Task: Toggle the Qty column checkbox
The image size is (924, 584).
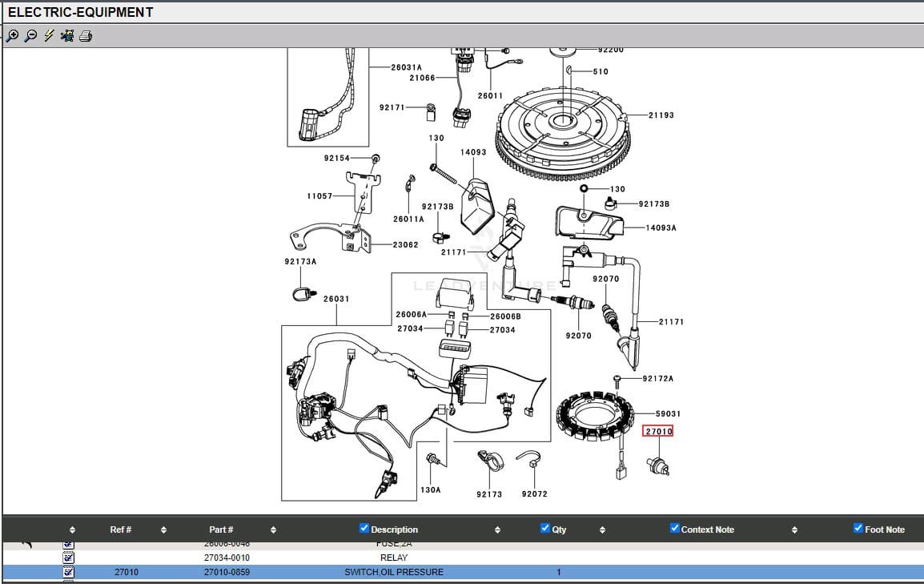Action: pos(545,528)
